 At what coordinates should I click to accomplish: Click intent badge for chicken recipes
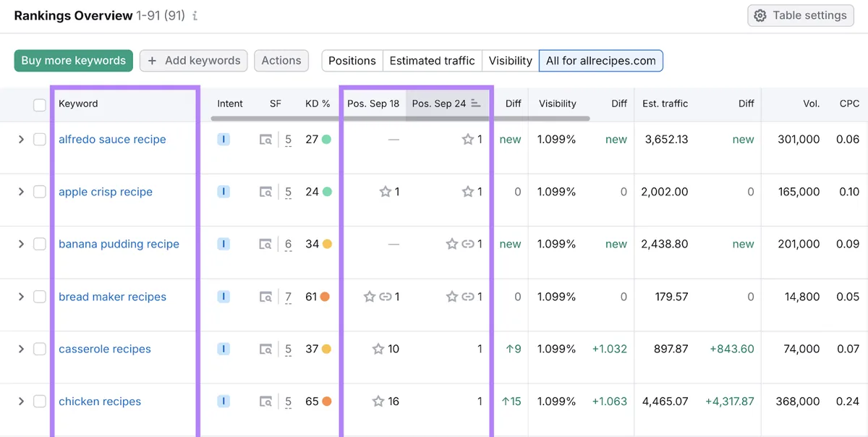coord(224,402)
